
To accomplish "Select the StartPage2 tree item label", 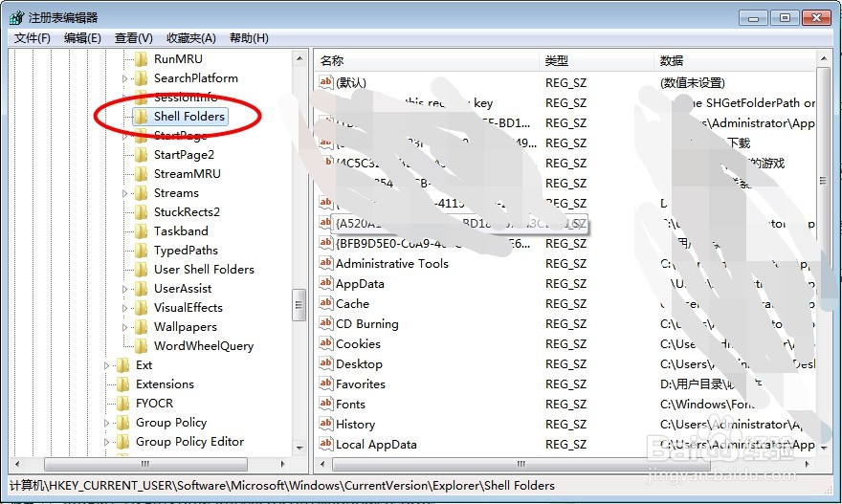I will point(184,155).
